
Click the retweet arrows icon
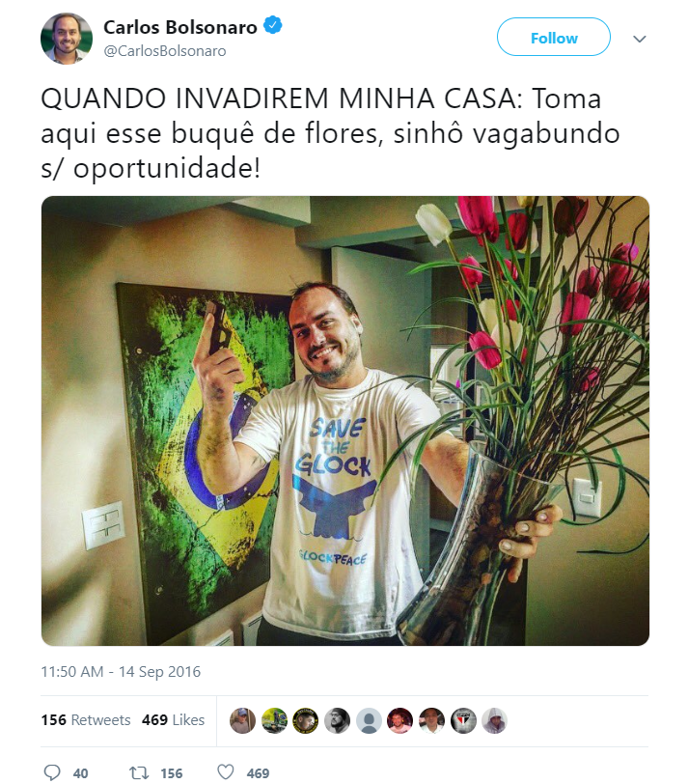point(139,773)
